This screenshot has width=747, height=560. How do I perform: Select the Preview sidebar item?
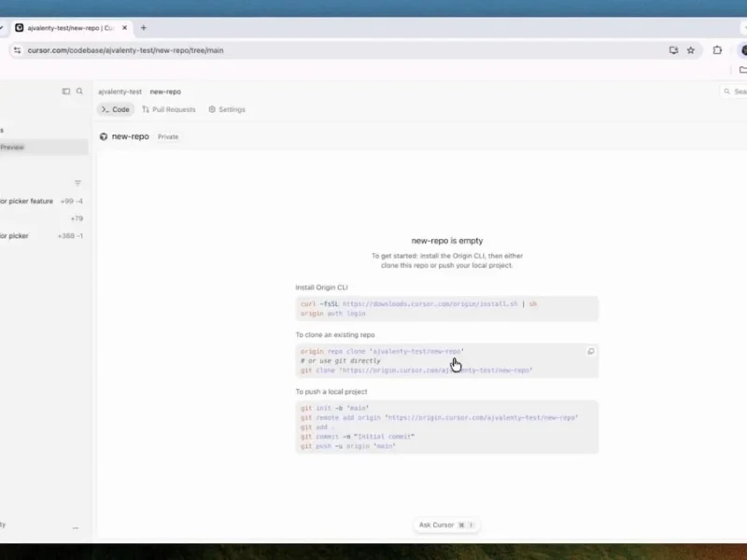point(43,147)
